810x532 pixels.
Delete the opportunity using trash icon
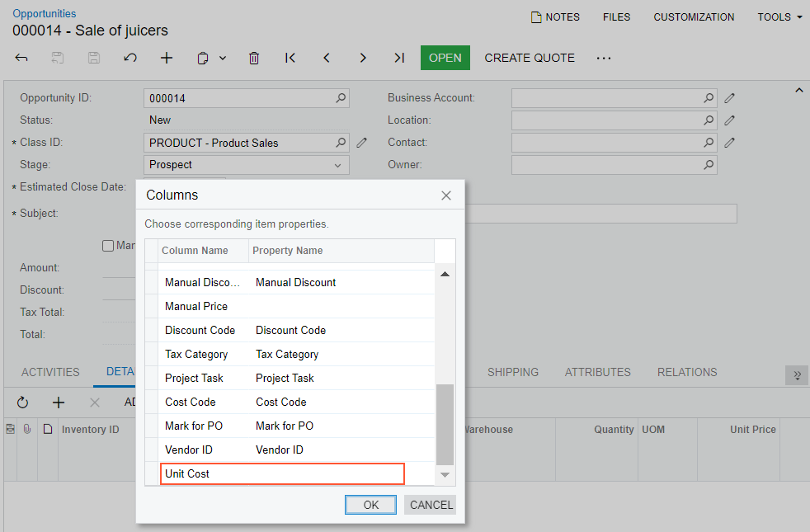pyautogui.click(x=254, y=58)
